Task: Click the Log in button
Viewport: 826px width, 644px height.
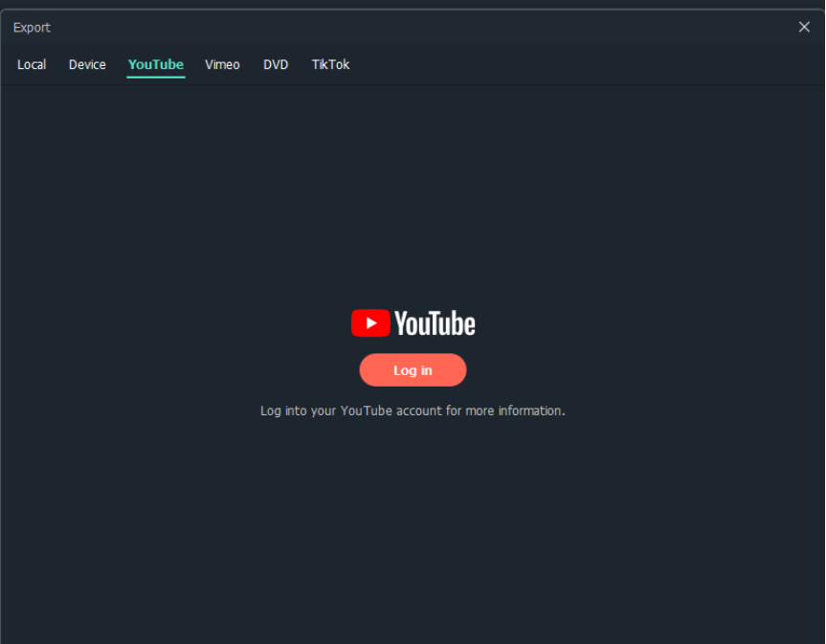Action: (x=413, y=370)
